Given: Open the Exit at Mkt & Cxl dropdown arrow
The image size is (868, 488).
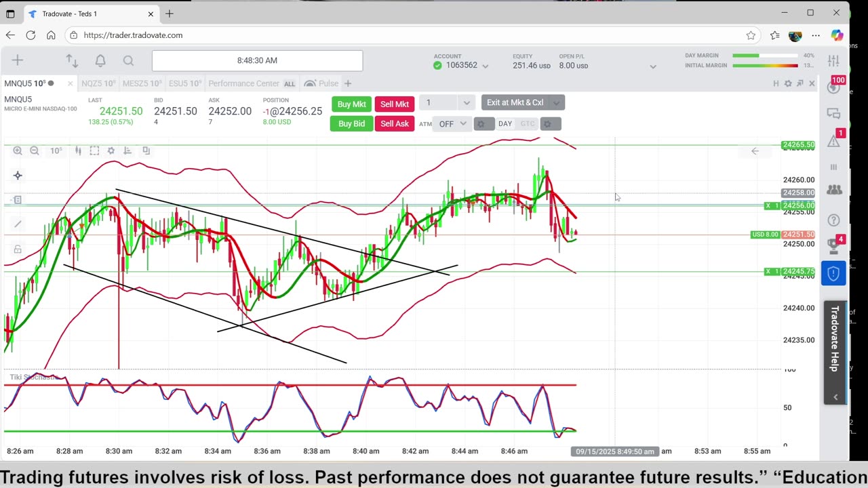Looking at the screenshot, I should (x=556, y=102).
